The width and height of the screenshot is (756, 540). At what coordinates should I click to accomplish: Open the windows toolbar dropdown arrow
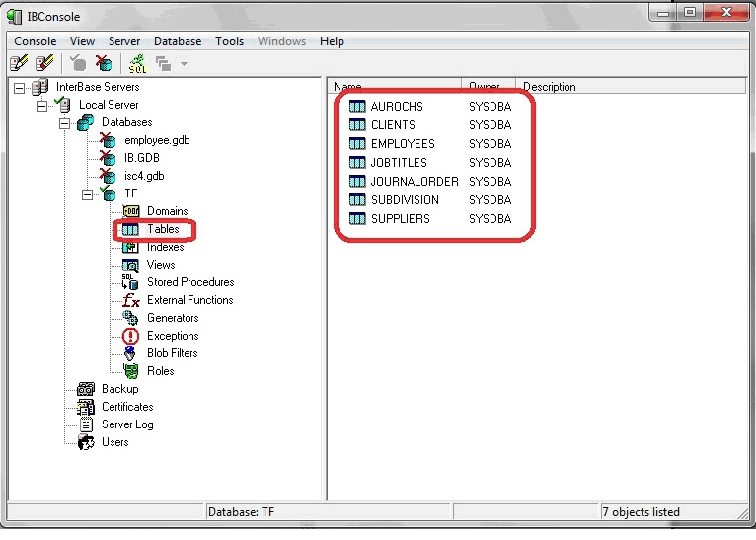click(x=184, y=64)
